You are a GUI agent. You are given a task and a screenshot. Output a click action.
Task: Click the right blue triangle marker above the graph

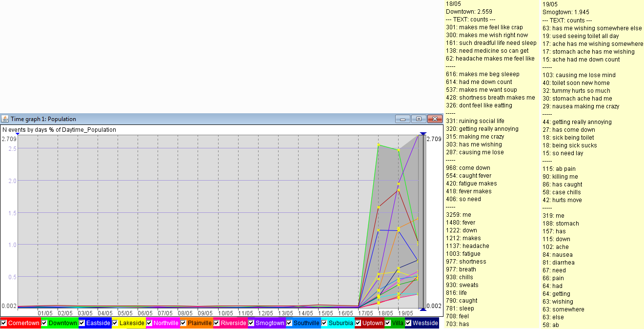tap(423, 133)
